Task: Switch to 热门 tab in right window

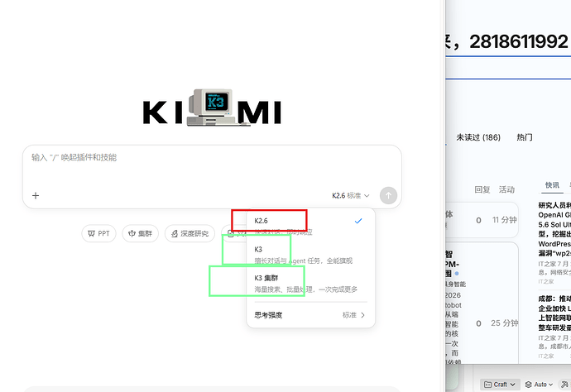Action: [525, 137]
